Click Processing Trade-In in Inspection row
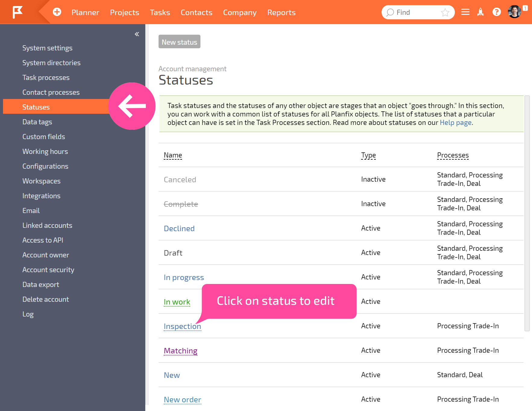The width and height of the screenshot is (532, 411). 468,326
